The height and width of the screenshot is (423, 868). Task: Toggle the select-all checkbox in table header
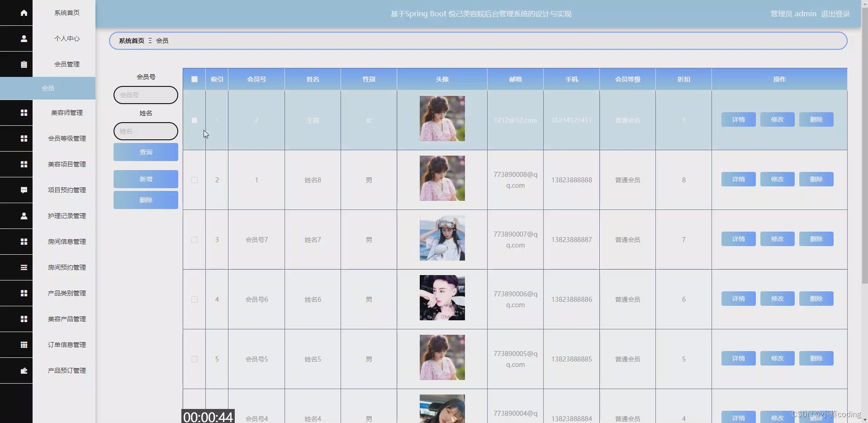coord(194,79)
